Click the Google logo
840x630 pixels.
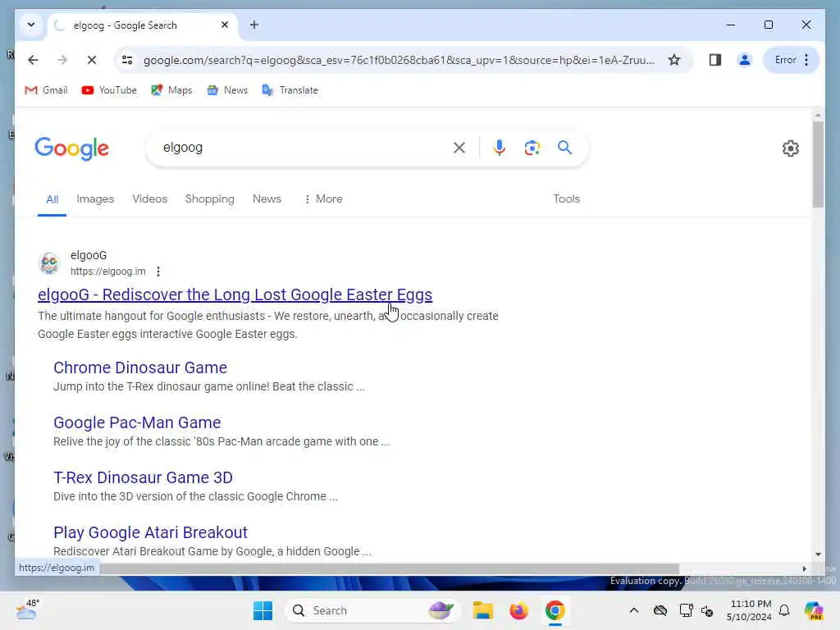pos(72,148)
